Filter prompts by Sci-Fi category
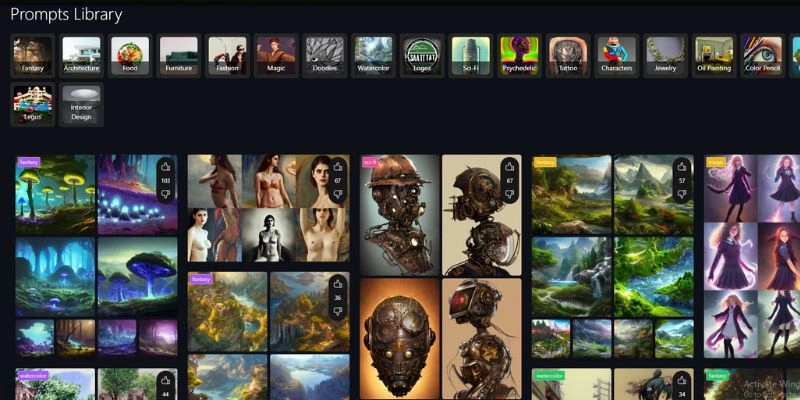Image resolution: width=800 pixels, height=400 pixels. coord(470,55)
